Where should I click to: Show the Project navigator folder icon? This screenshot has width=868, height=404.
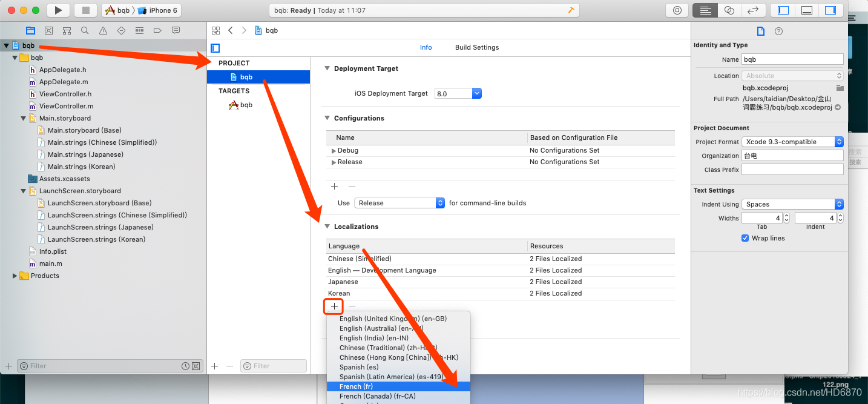[30, 30]
